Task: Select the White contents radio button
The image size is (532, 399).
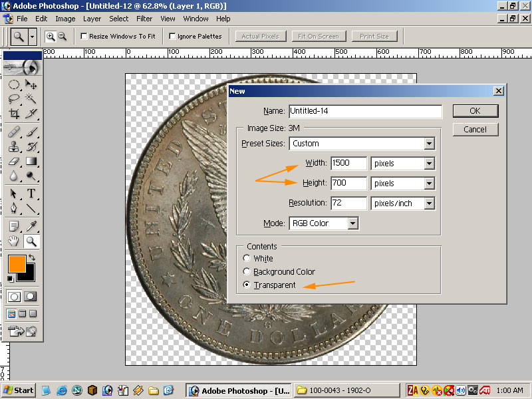Action: coord(247,259)
